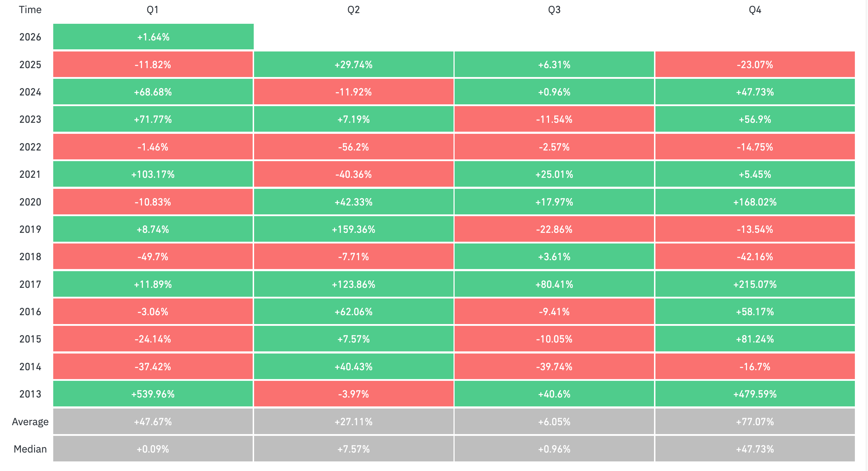Select the Average Q4 cell showing +77.07%
The image size is (868, 471).
click(755, 422)
